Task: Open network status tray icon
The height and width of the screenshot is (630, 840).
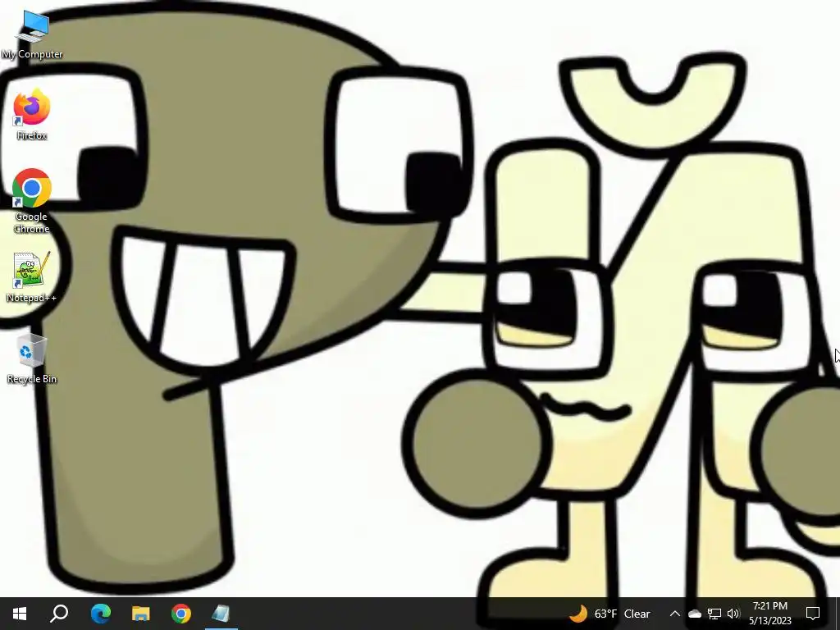Action: point(714,614)
